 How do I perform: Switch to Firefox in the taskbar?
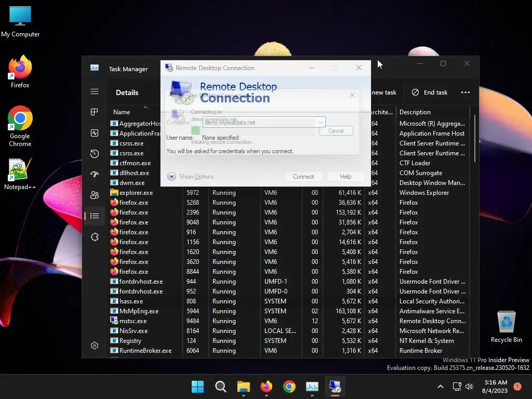[267, 387]
